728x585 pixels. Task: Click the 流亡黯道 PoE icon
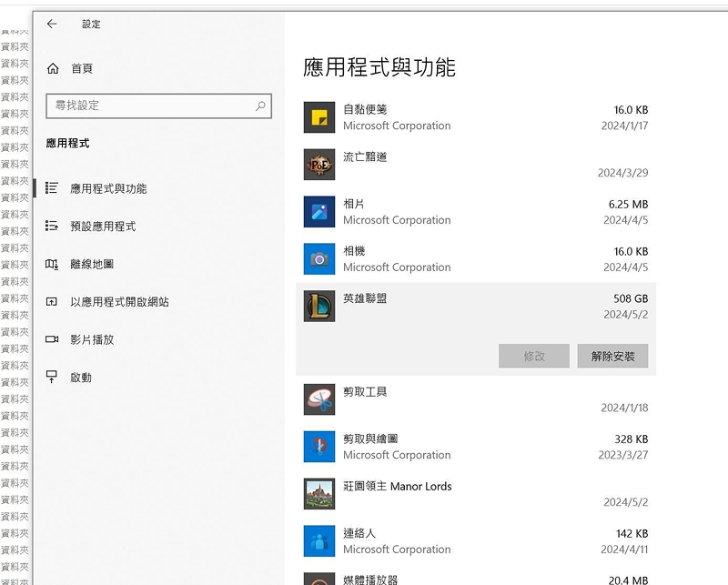[x=319, y=165]
